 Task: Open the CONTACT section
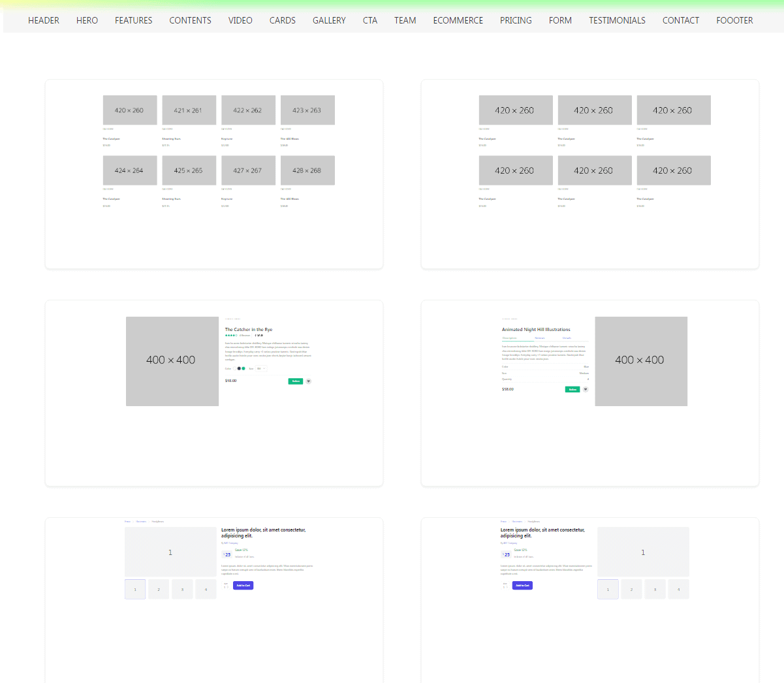(681, 20)
